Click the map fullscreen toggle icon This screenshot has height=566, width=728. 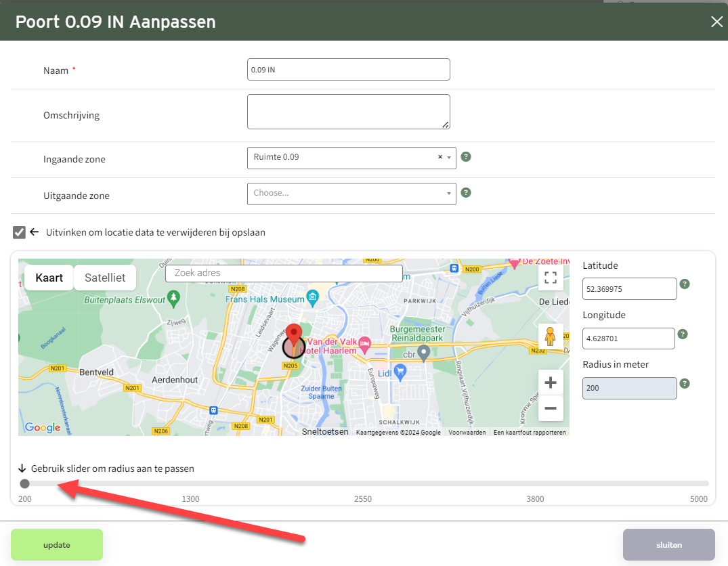(x=551, y=278)
